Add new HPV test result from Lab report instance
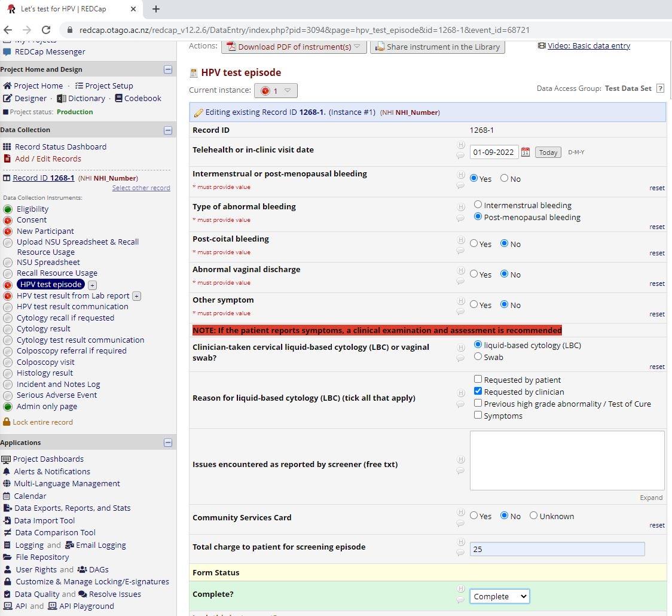Image resolution: width=672 pixels, height=616 pixels. 136,296
